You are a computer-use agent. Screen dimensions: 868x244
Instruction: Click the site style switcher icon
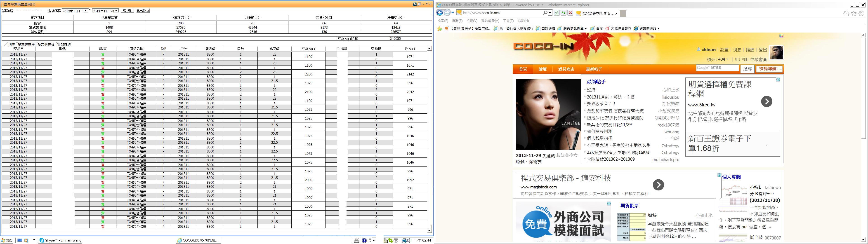[781, 36]
